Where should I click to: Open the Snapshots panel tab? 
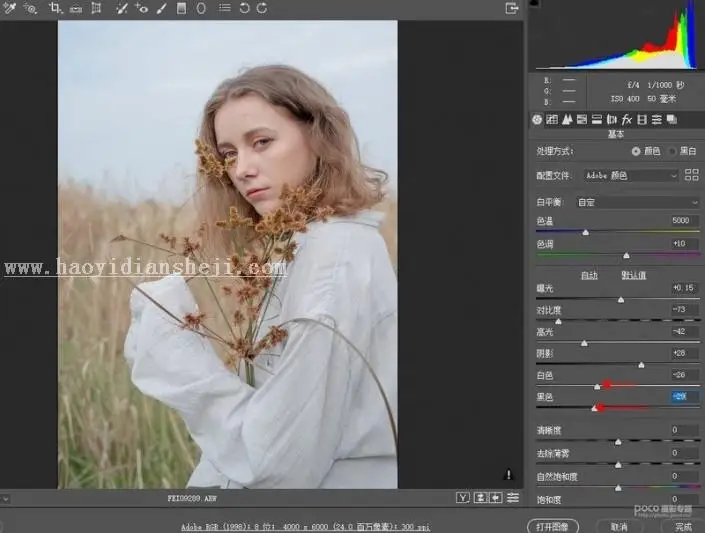pos(672,119)
